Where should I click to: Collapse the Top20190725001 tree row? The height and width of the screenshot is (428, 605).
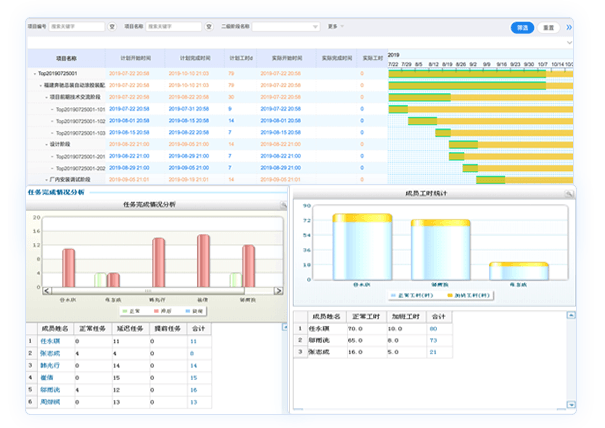pos(35,73)
